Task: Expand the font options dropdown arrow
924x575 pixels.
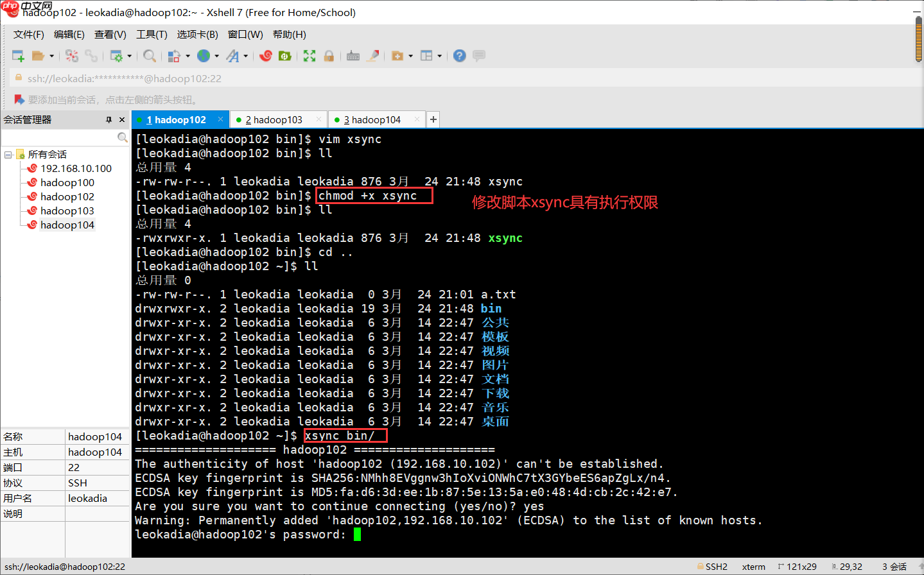Action: (246, 56)
